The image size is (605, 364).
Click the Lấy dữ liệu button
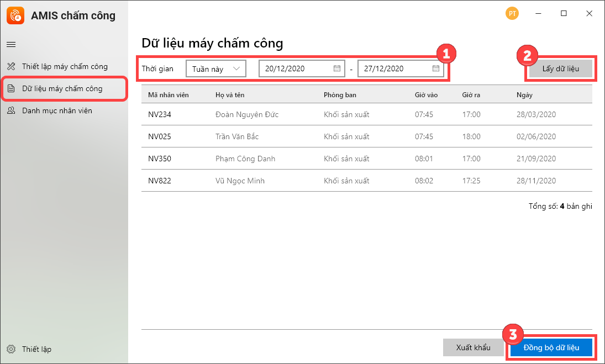coord(561,68)
